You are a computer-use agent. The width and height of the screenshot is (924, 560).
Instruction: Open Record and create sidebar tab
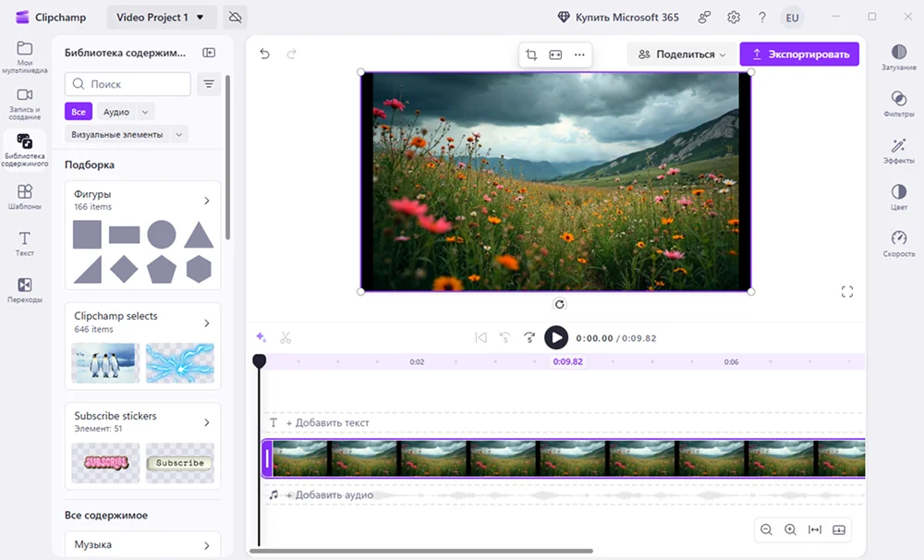(24, 103)
